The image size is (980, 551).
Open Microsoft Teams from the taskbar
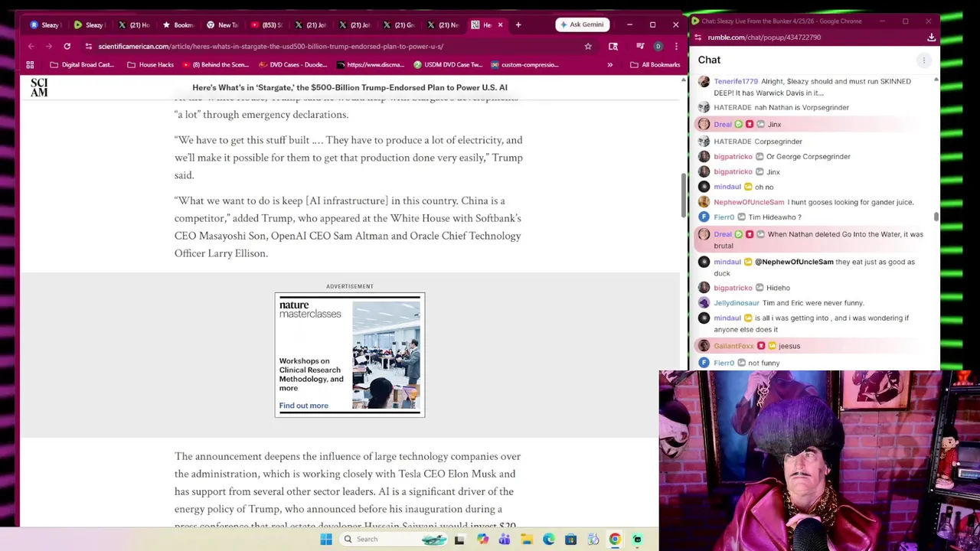[x=505, y=540]
